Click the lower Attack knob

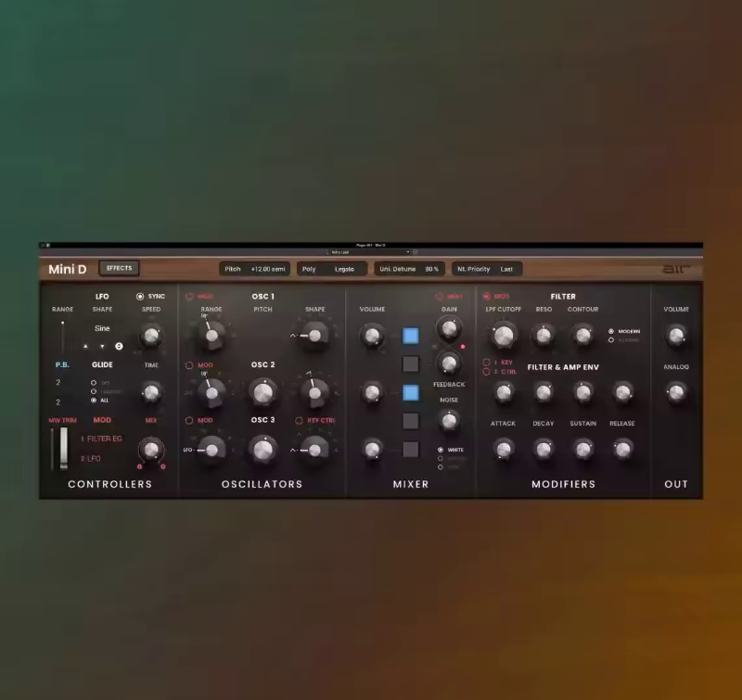(503, 449)
